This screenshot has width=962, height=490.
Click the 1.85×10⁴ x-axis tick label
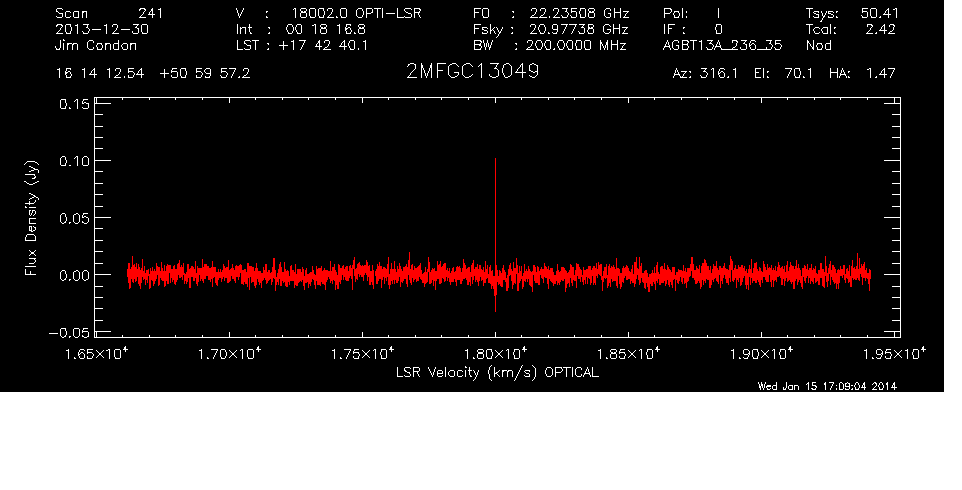629,354
